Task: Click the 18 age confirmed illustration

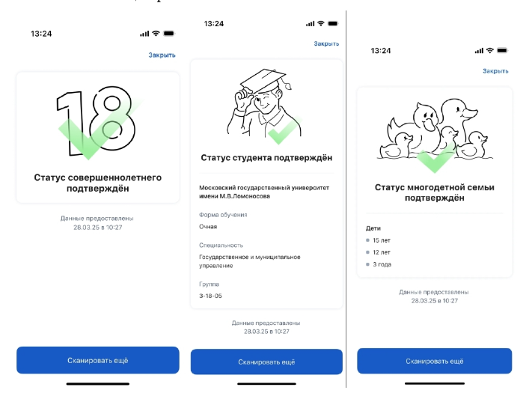Action: (98, 123)
